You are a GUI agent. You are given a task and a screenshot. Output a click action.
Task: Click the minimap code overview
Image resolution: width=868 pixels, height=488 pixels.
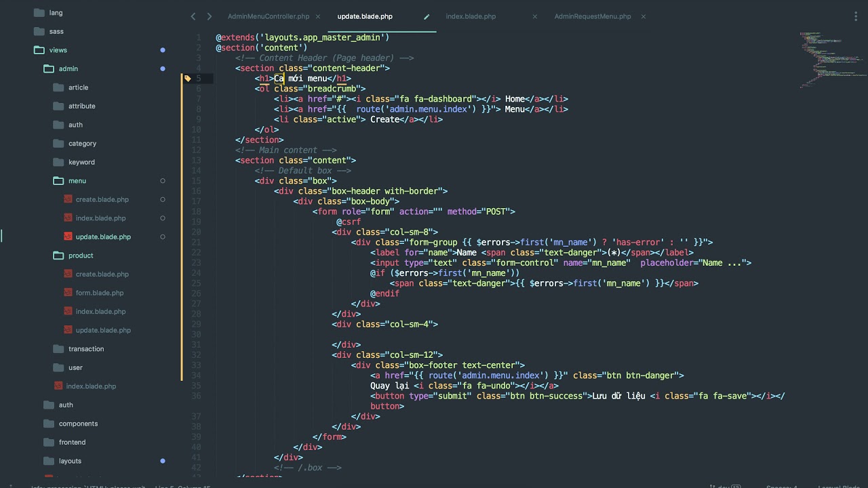(831, 60)
